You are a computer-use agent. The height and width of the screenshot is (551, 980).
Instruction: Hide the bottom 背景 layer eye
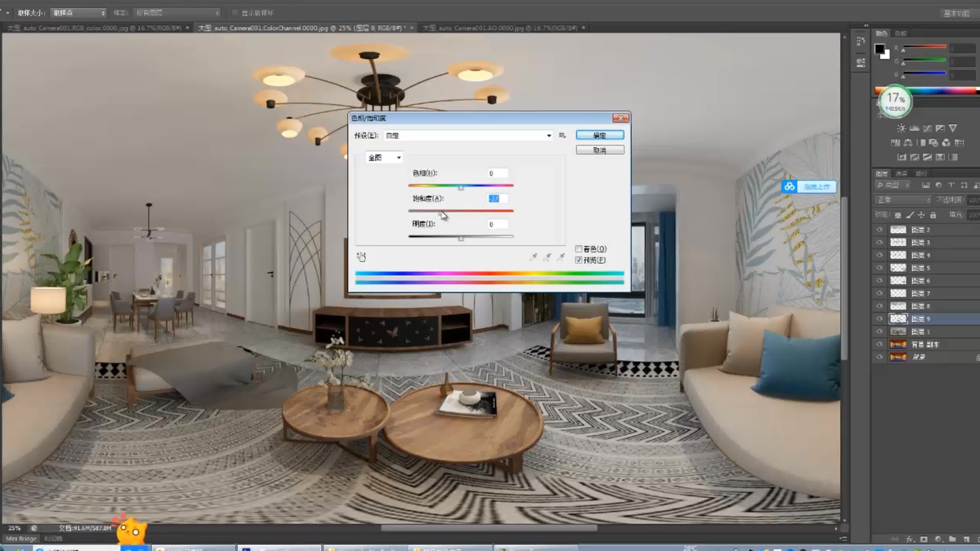(879, 357)
